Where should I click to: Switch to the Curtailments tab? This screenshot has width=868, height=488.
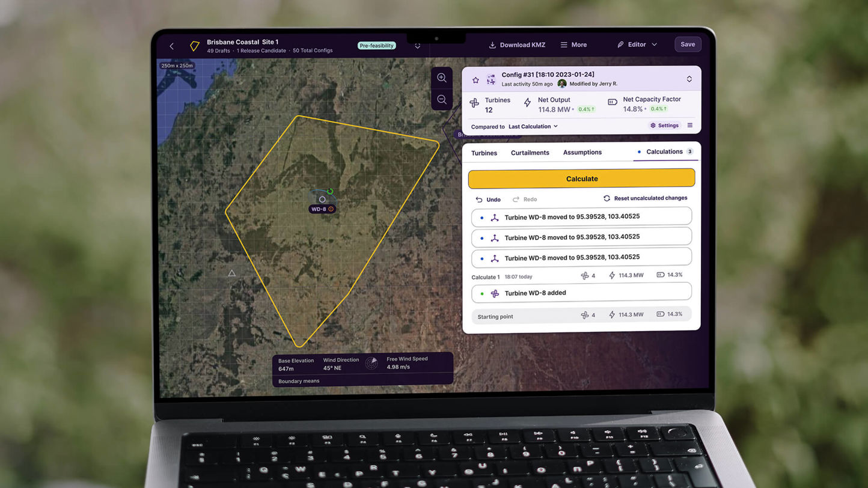coord(530,153)
